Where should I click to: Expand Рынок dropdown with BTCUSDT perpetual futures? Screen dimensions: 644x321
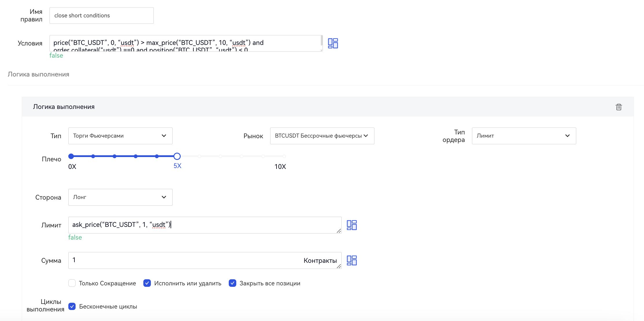click(322, 136)
